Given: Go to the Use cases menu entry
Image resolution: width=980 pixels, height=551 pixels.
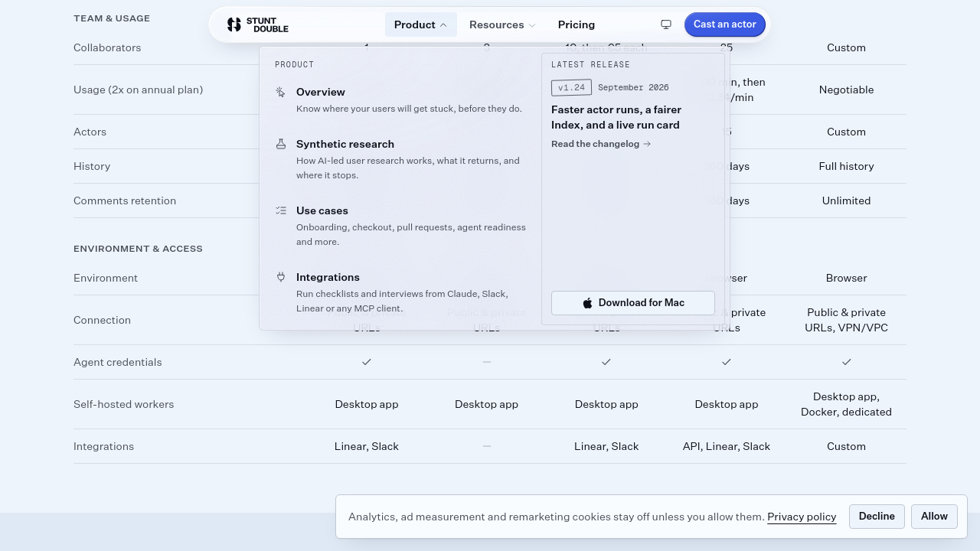Looking at the screenshot, I should 399,226.
